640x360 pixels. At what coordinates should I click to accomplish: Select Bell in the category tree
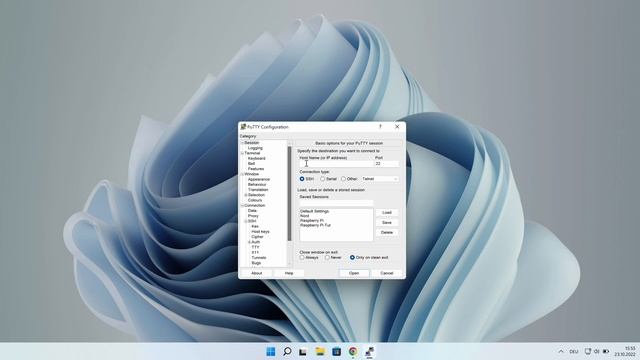(x=251, y=164)
